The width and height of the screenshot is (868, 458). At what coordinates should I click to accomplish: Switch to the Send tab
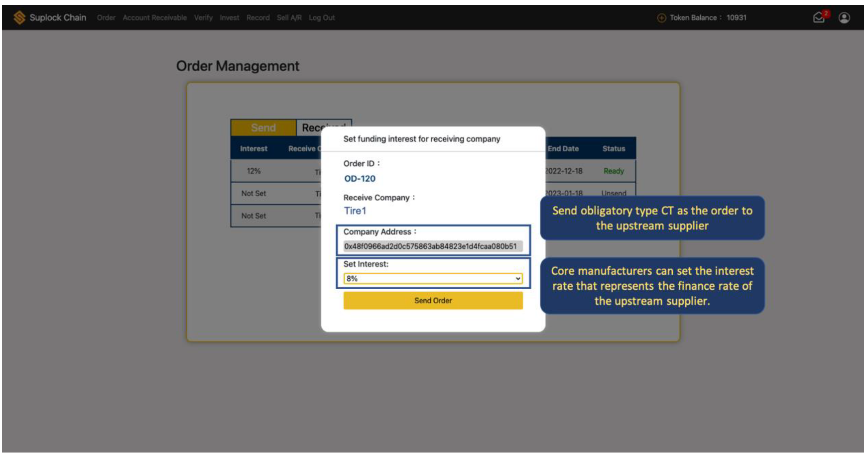pos(263,128)
